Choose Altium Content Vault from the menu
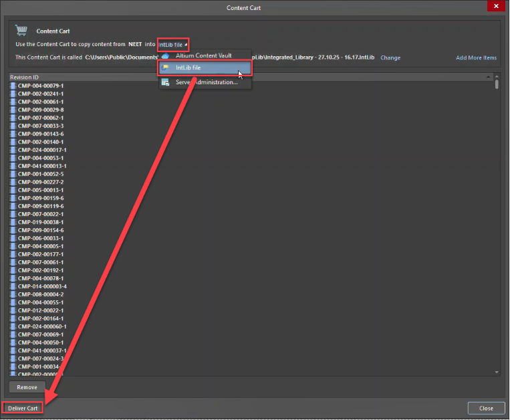This screenshot has height=420, width=510. coord(205,56)
